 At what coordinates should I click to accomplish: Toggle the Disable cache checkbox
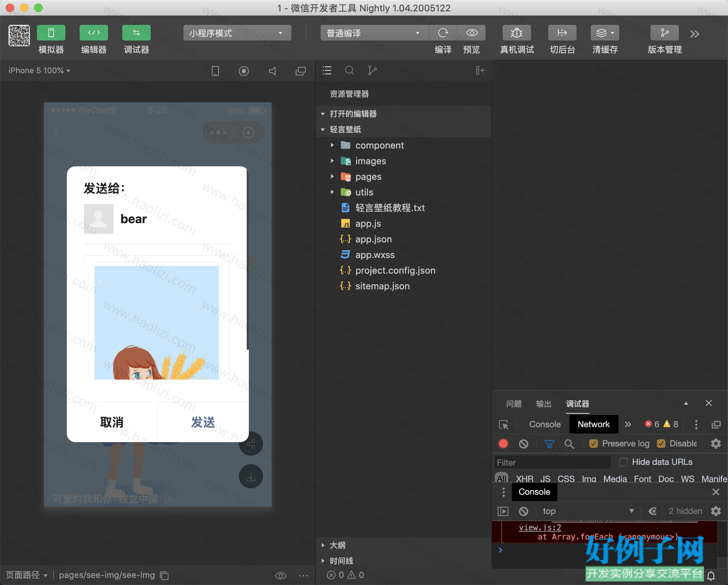(661, 444)
